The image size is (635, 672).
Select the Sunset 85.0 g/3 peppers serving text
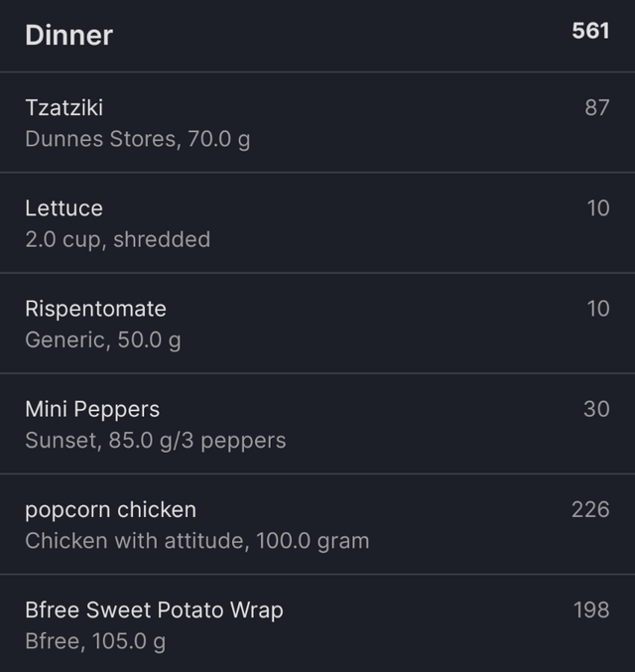[x=156, y=441]
